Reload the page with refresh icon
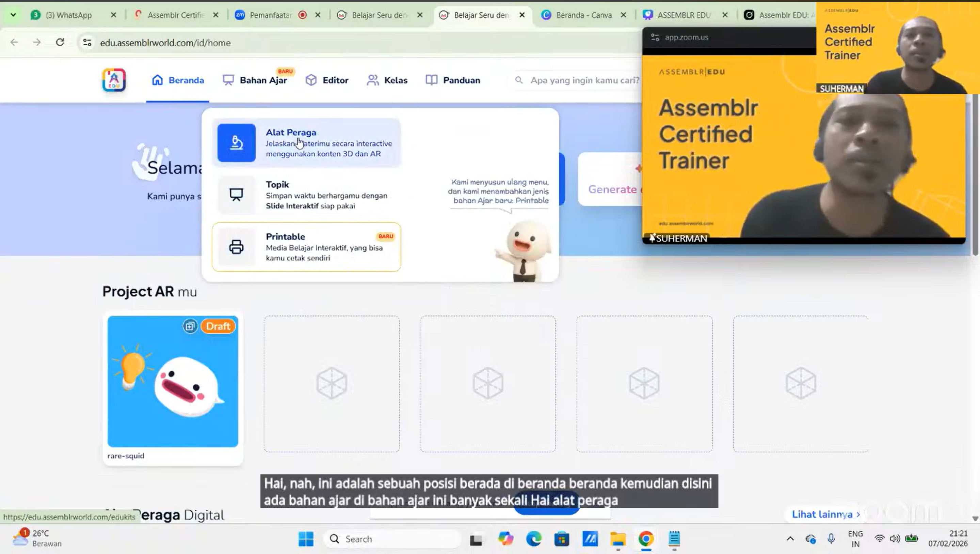This screenshot has width=980, height=554. (60, 42)
